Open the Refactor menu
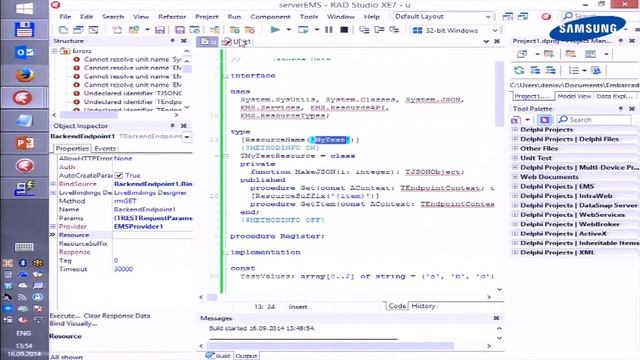 (172, 17)
